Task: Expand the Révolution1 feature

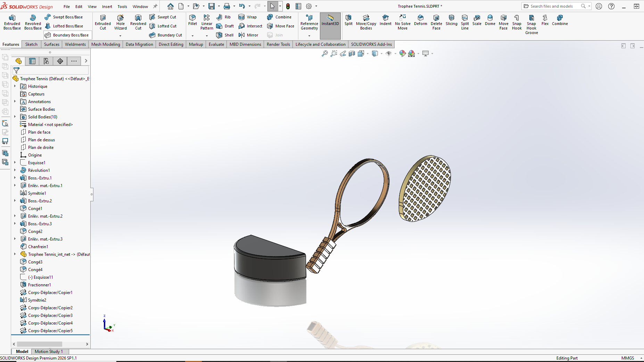Action: pos(15,170)
